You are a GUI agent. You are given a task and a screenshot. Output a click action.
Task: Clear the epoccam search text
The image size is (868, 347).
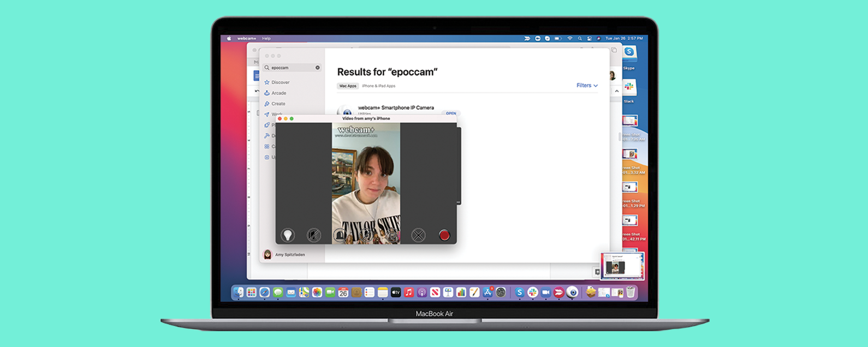(x=317, y=68)
